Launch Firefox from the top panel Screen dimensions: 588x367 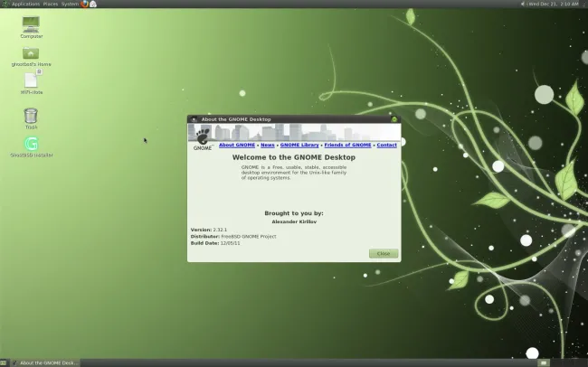pos(85,4)
